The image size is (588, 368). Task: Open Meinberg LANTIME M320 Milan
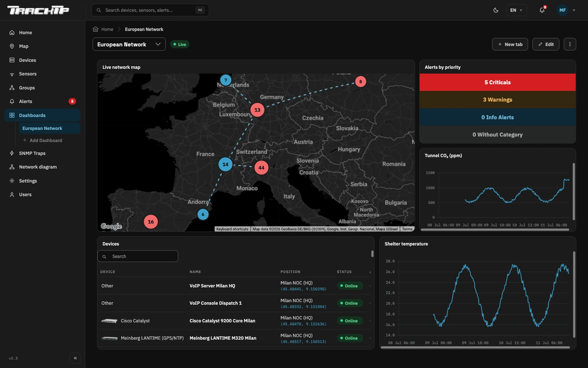223,338
